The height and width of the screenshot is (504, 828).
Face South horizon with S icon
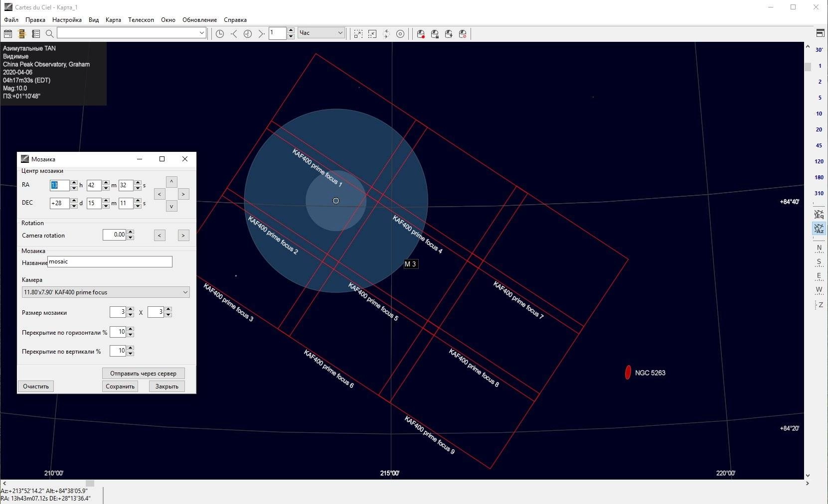point(819,262)
